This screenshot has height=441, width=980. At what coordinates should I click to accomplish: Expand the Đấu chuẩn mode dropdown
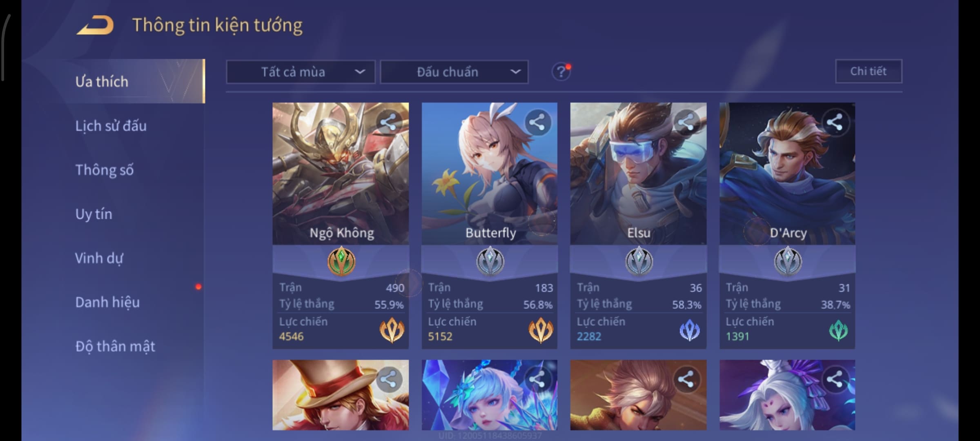pos(454,72)
